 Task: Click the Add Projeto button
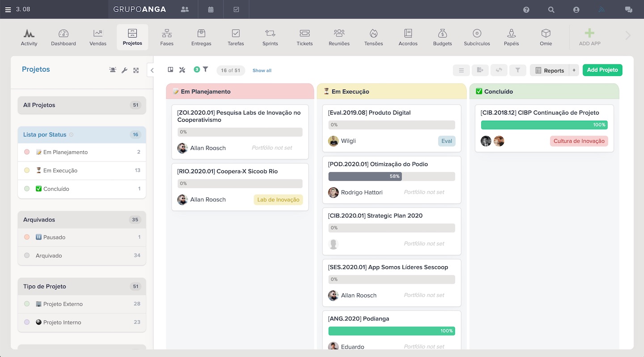point(602,70)
